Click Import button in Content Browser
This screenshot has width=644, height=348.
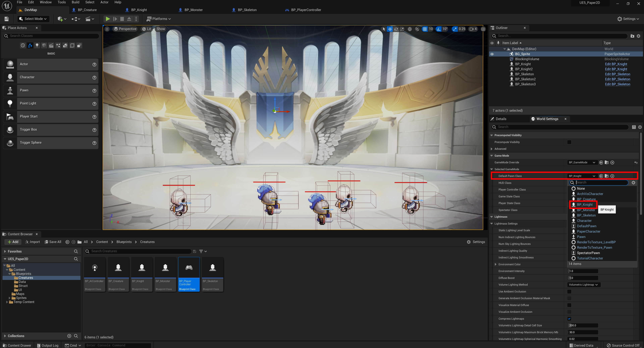click(x=33, y=242)
